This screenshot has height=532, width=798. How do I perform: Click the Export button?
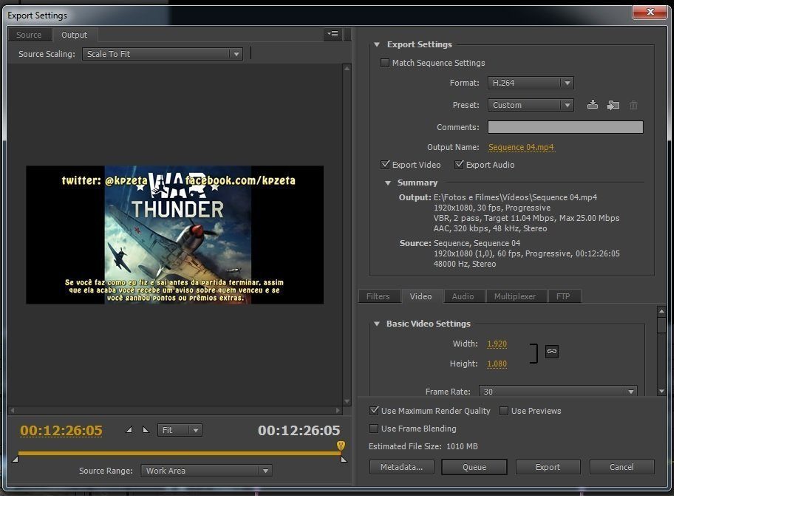pos(548,467)
